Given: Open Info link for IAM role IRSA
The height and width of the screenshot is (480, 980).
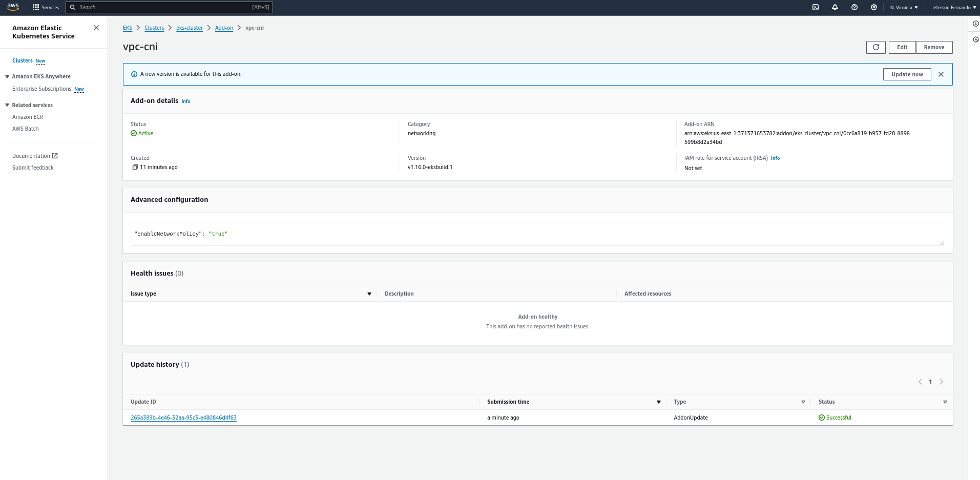Looking at the screenshot, I should pyautogui.click(x=775, y=158).
